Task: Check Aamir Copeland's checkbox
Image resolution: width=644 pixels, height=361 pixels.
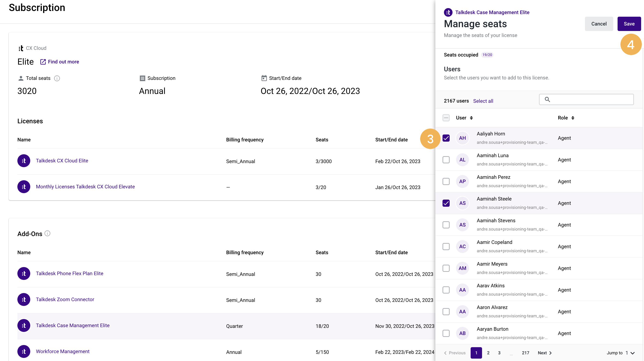Action: (446, 247)
